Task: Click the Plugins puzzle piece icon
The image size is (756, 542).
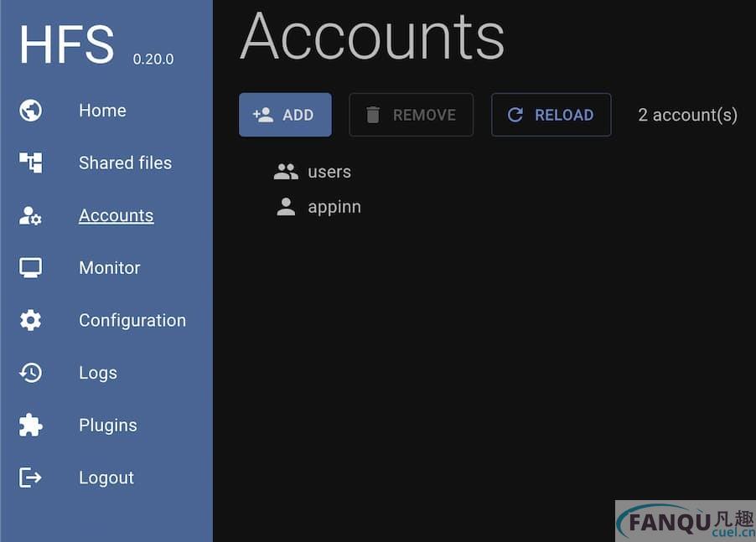Action: 31,426
